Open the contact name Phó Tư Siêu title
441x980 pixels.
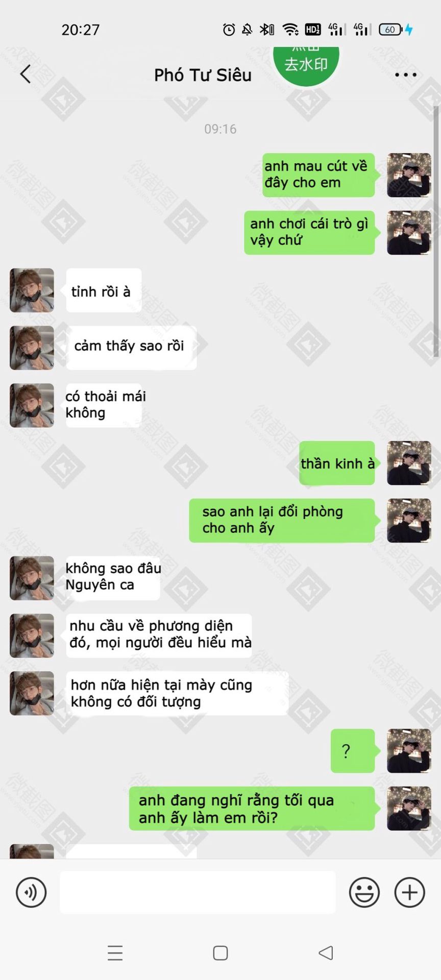[203, 75]
